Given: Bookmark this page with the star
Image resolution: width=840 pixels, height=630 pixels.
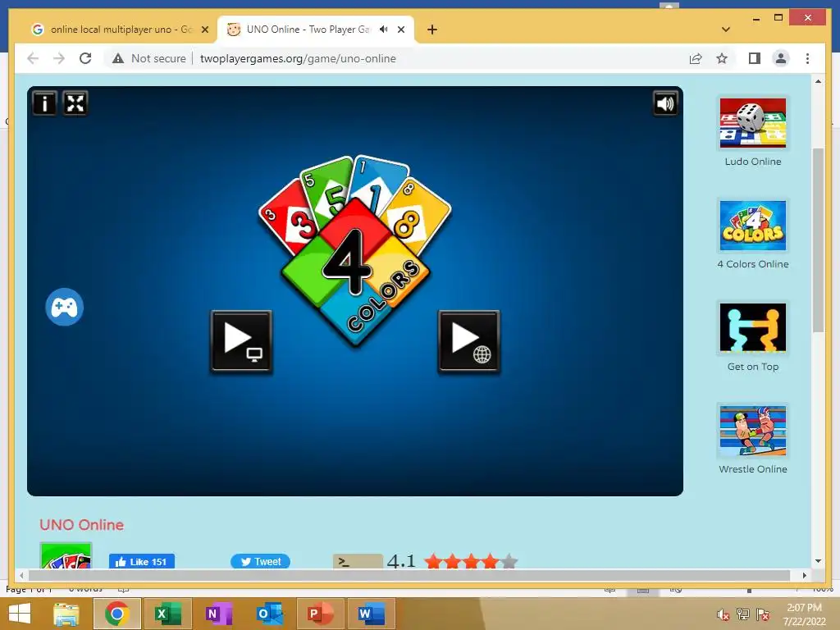Looking at the screenshot, I should coord(722,58).
